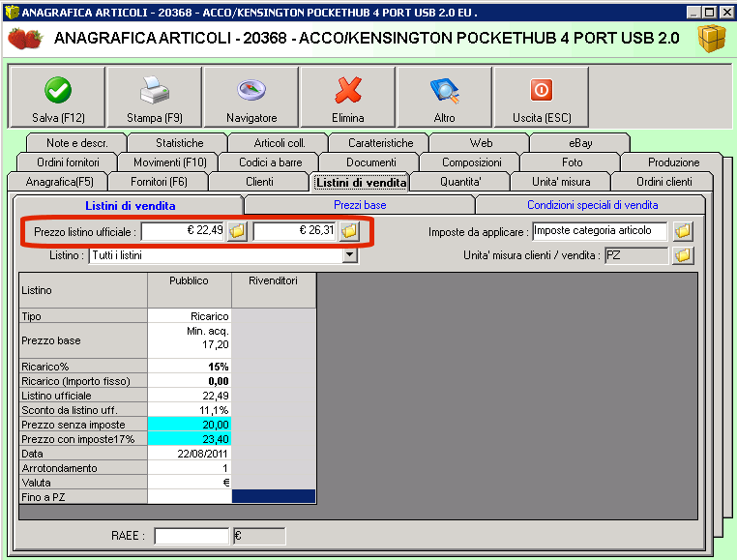Click the Uscita (ESC) power button
Image resolution: width=737 pixels, height=560 pixels.
542,98
